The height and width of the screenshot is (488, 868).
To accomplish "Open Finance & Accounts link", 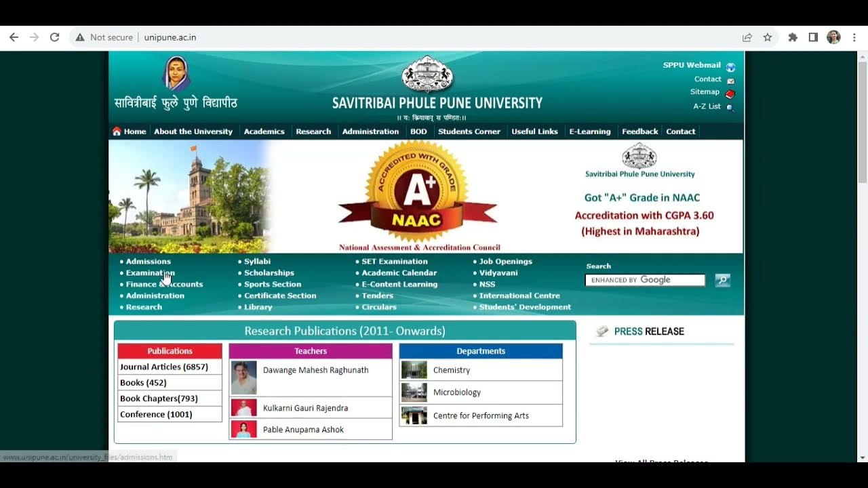I will (x=164, y=285).
